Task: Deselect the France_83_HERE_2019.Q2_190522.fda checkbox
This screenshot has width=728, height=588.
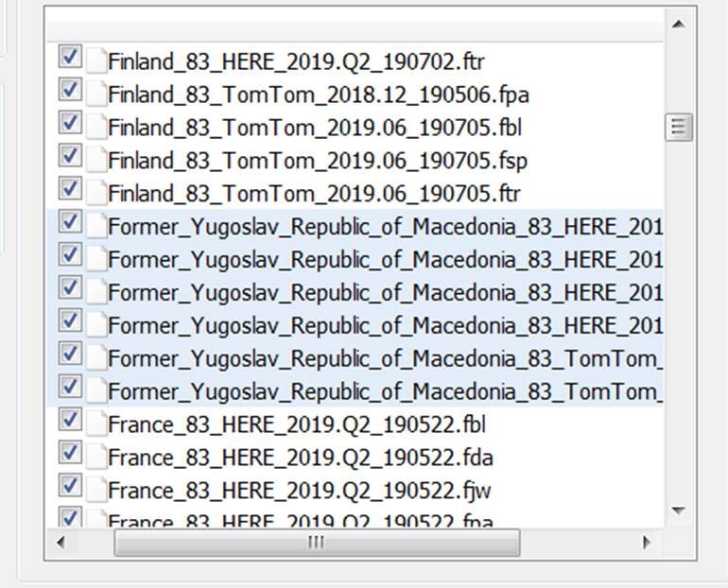Action: (70, 452)
